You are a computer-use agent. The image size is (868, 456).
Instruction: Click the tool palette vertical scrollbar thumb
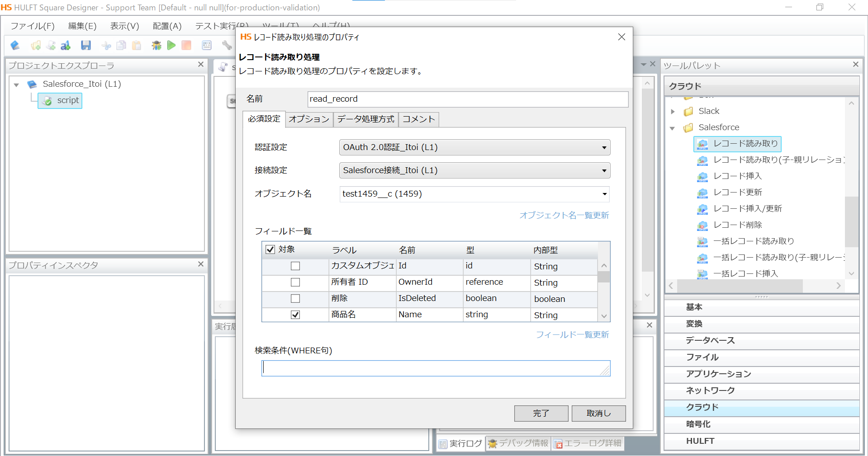[852, 221]
